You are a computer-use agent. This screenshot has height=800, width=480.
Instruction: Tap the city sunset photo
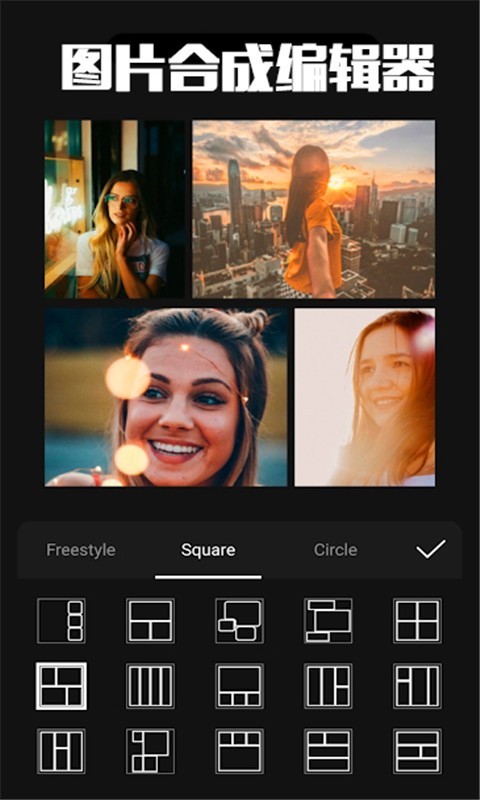click(314, 209)
